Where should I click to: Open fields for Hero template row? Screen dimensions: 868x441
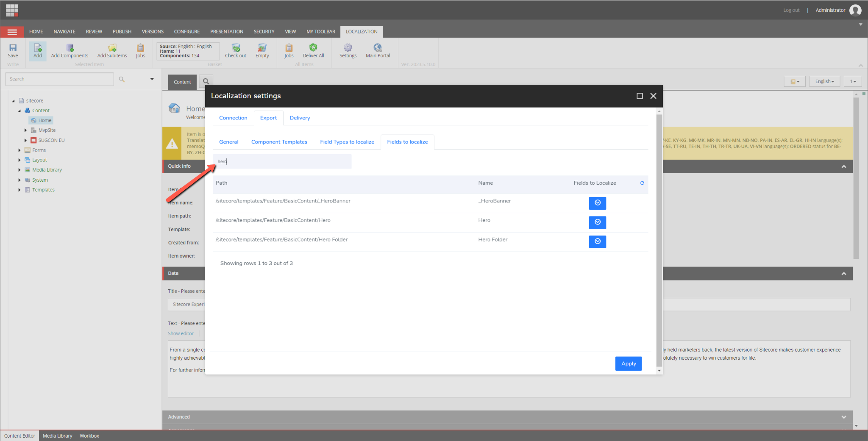(x=598, y=222)
